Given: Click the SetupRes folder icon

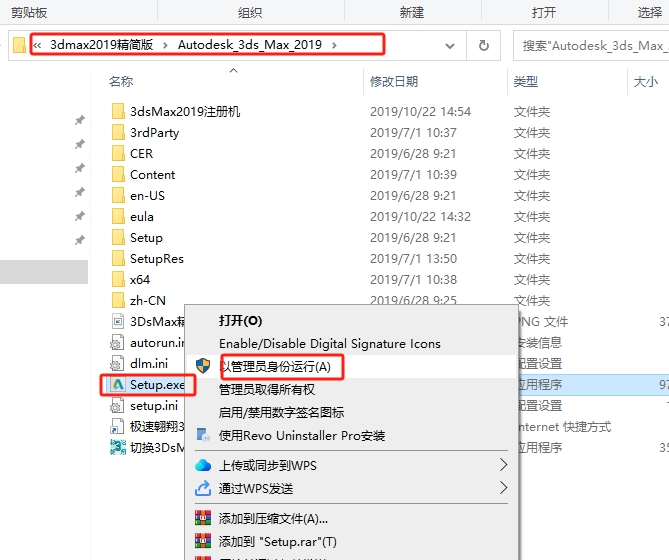Looking at the screenshot, I should coord(118,258).
